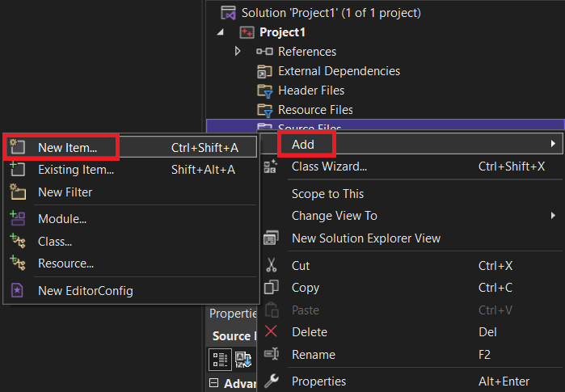Image resolution: width=565 pixels, height=392 pixels.
Task: Click the Class Wizard icon
Action: [272, 166]
